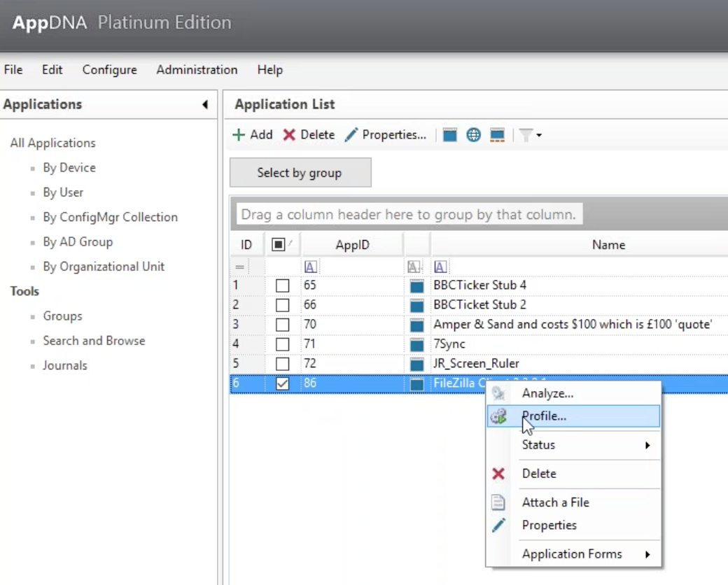Click the blue app icon beside 7Sync

coord(417,345)
